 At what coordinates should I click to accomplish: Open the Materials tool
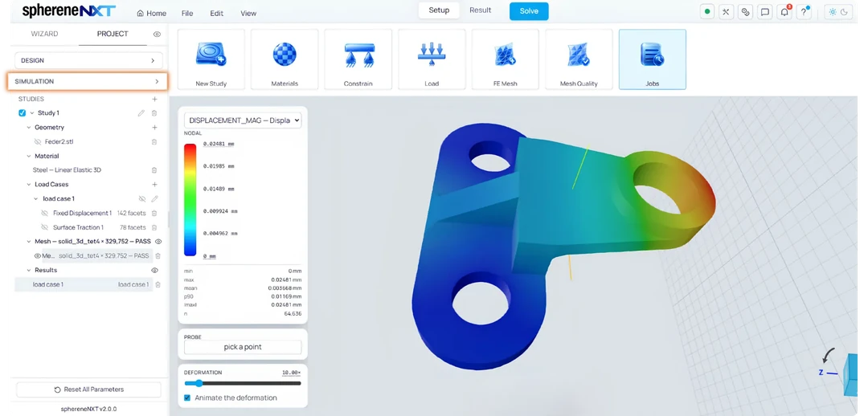point(285,59)
